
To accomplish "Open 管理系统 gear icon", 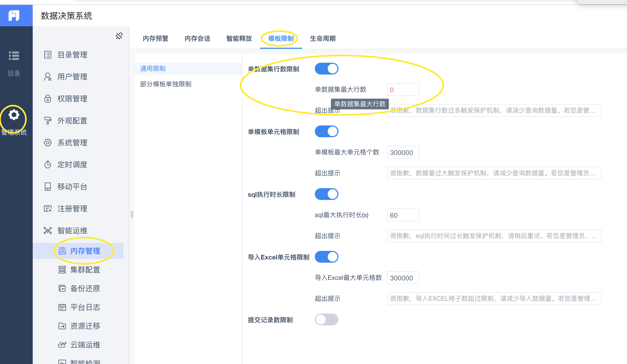I will [14, 115].
